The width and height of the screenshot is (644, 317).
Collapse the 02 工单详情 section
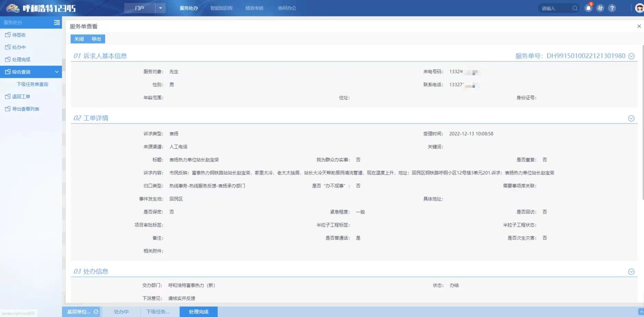tap(631, 118)
